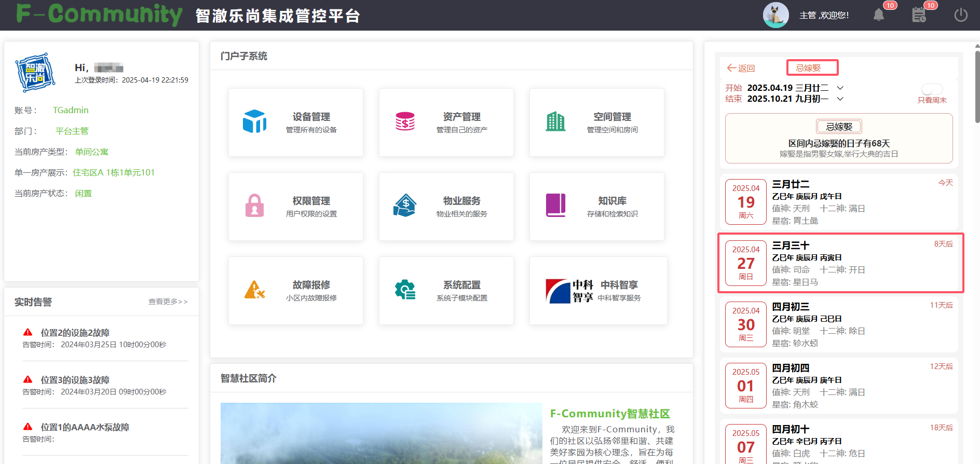980x464 pixels.
Task: Select the 2025.05 01 date box
Action: 746,386
